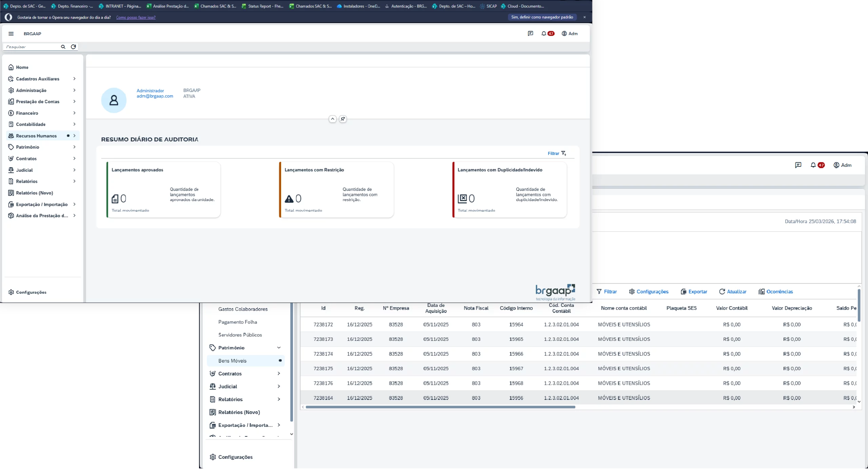The image size is (868, 472).
Task: Open the hamburger menu next to BRGAAP
Action: point(11,34)
